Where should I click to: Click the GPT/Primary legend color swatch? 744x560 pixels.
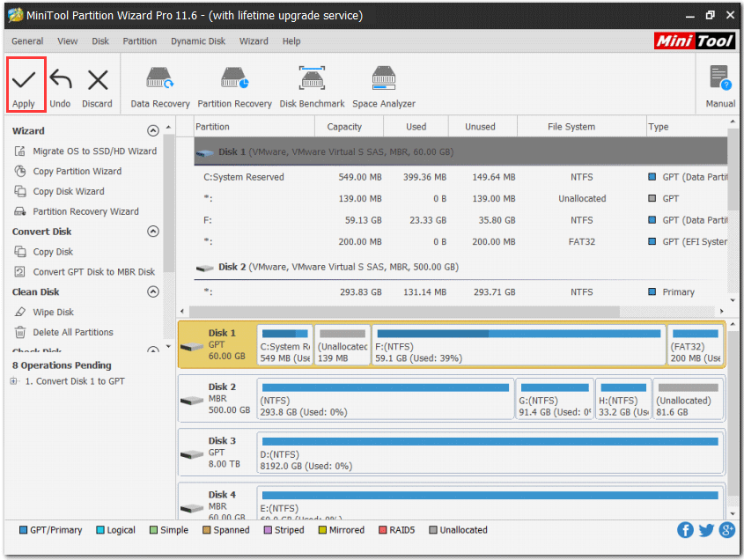point(23,530)
